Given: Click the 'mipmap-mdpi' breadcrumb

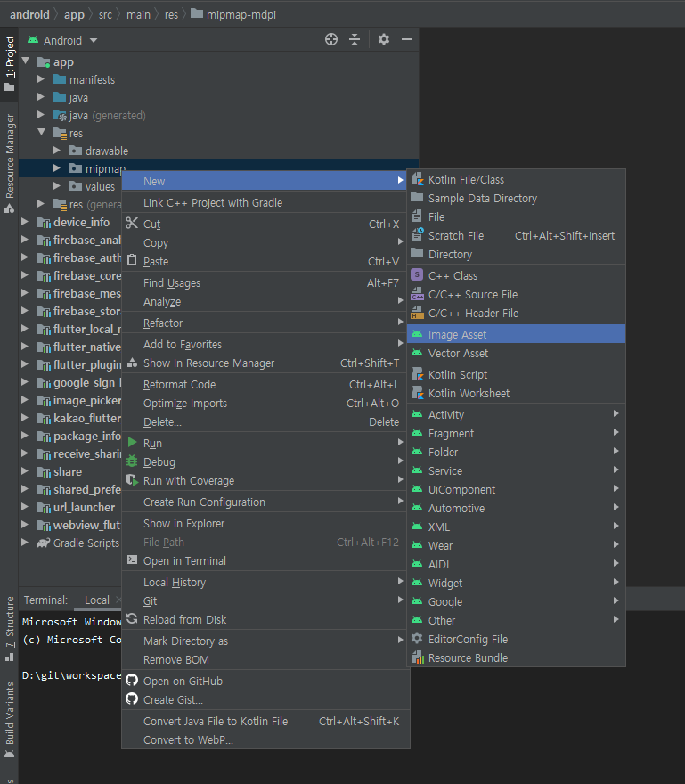Looking at the screenshot, I should click(x=234, y=14).
